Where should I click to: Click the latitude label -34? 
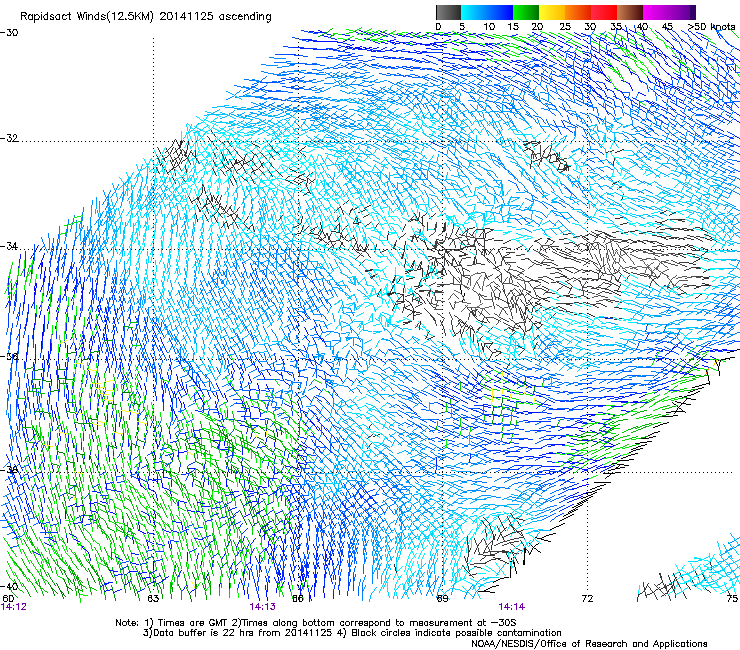9,246
